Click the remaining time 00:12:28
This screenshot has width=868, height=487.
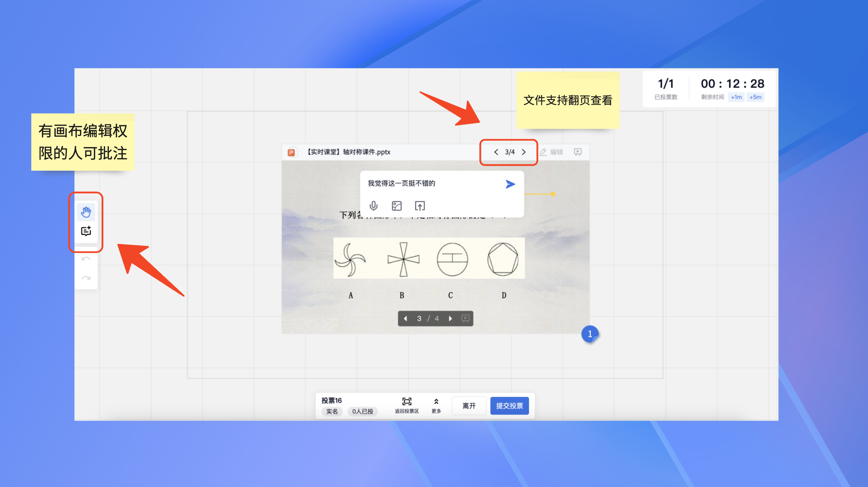[732, 84]
